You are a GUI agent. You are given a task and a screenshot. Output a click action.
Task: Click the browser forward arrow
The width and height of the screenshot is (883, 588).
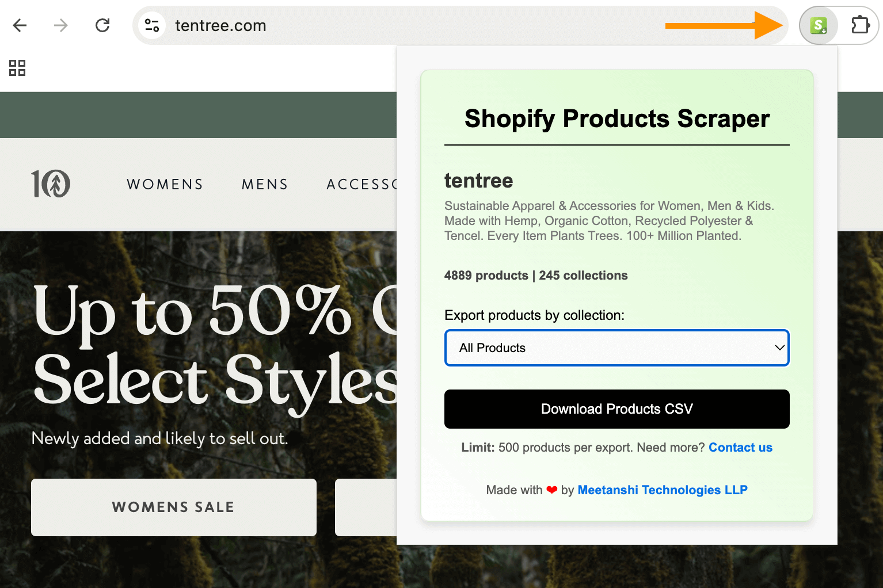click(61, 25)
